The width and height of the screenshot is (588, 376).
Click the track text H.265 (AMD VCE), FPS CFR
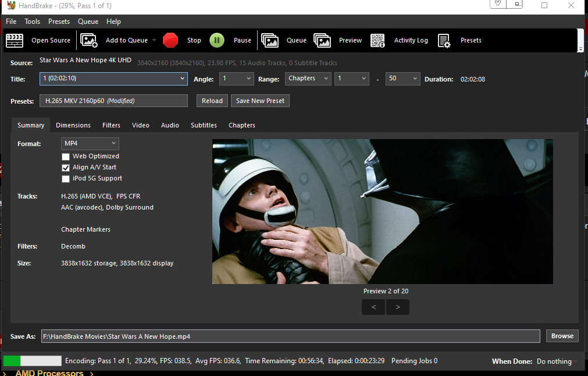[x=101, y=196]
